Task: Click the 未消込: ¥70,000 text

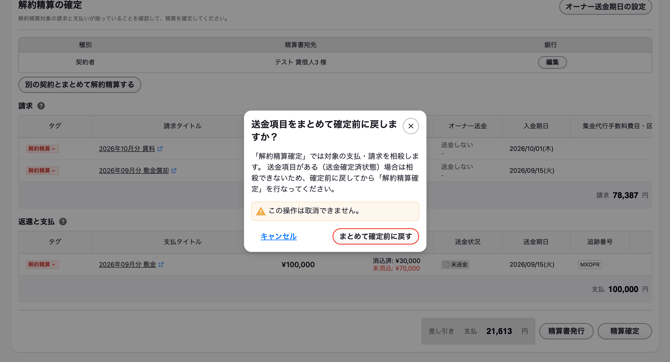Action: pyautogui.click(x=396, y=268)
